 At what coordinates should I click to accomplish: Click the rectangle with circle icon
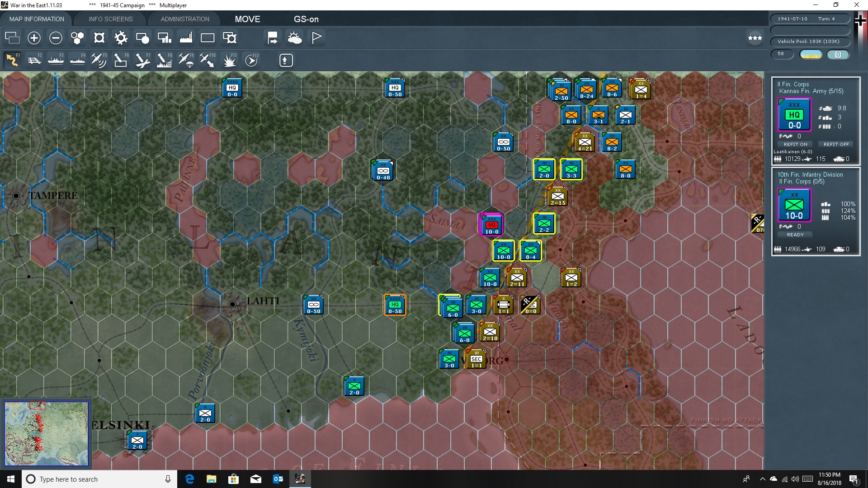tap(142, 38)
